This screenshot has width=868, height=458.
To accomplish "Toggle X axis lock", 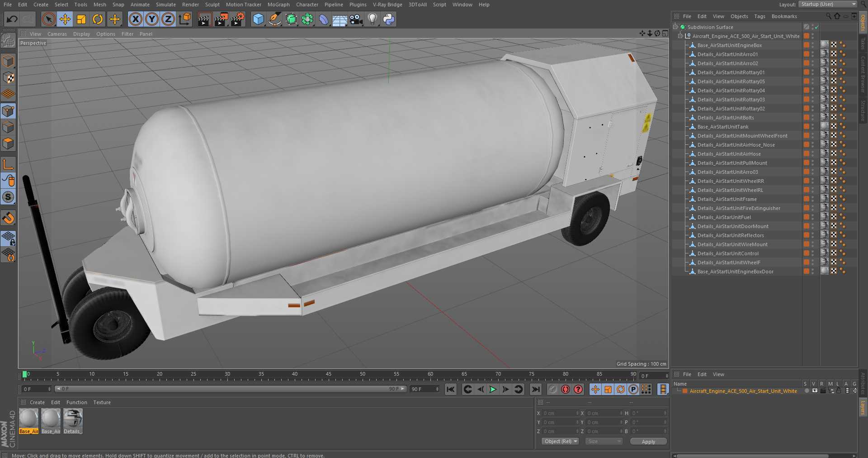I will pos(135,19).
